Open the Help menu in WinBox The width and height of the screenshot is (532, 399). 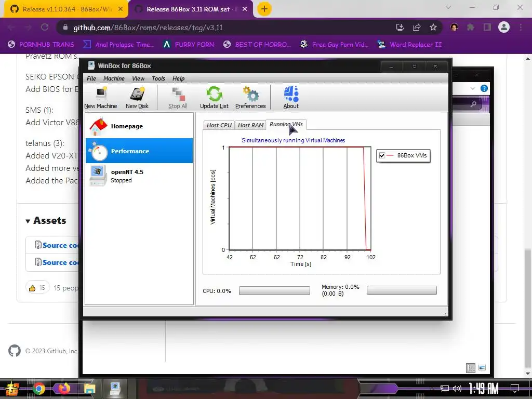[178, 78]
